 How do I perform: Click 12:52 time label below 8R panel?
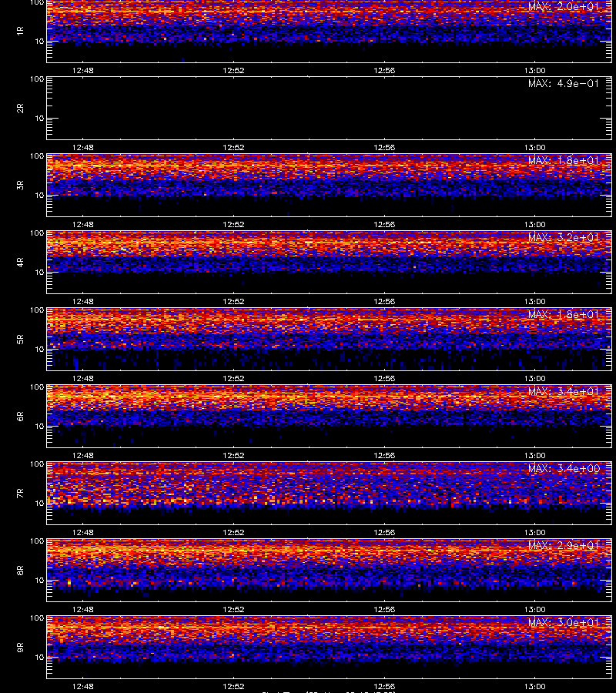click(233, 610)
